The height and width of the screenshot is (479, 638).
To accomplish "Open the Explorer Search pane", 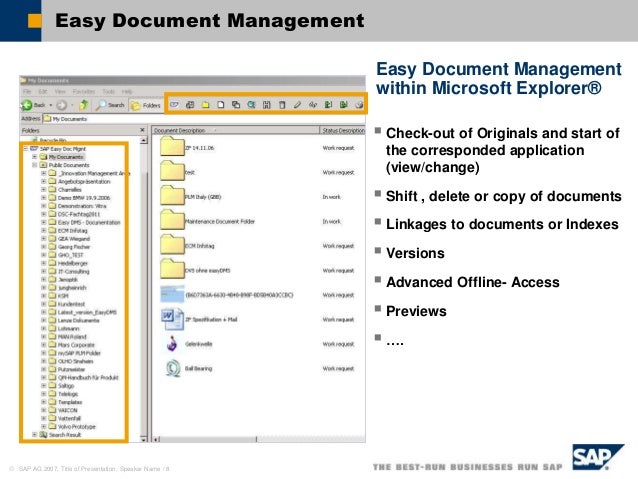I will coord(110,105).
